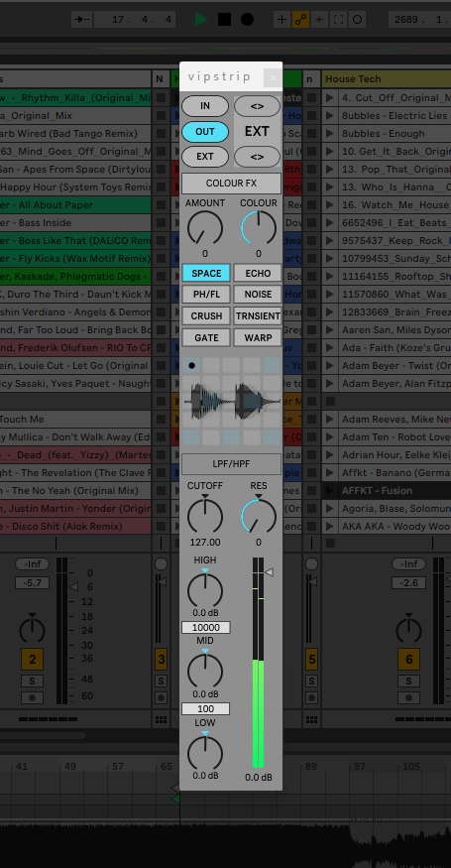This screenshot has height=868, width=451.
Task: Launch the AKA AKA - Woody Woo clip
Action: point(330,527)
